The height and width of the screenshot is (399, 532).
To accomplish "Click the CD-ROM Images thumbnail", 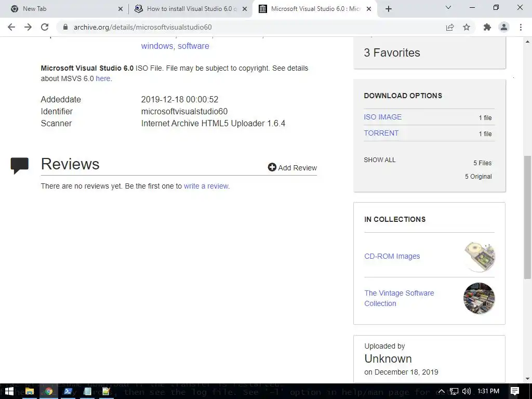I will pyautogui.click(x=480, y=256).
